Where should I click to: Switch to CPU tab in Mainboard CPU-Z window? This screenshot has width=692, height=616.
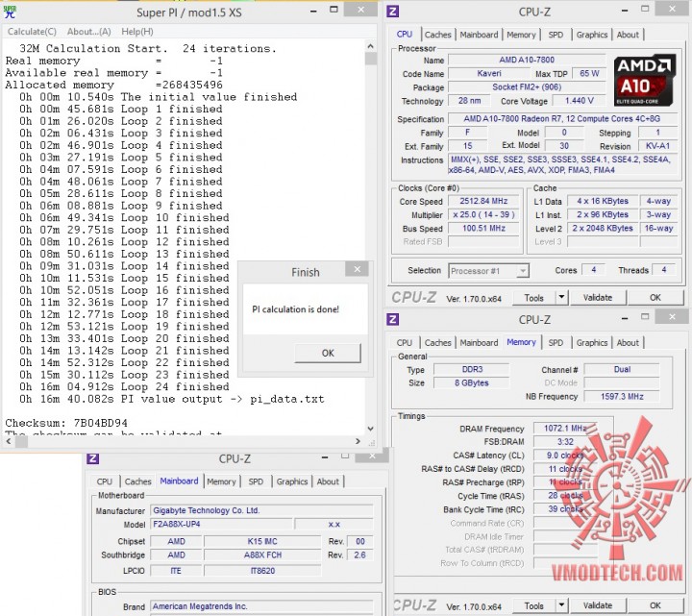(x=105, y=481)
